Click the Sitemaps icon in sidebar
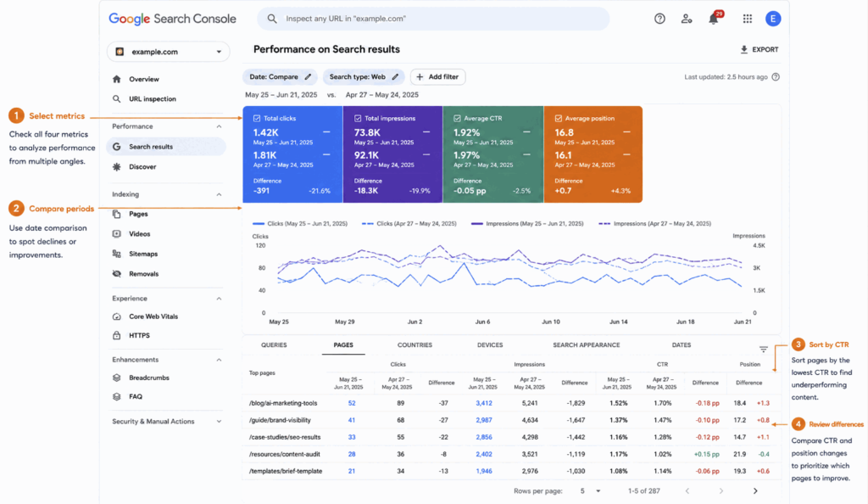Image resolution: width=868 pixels, height=504 pixels. (x=116, y=254)
